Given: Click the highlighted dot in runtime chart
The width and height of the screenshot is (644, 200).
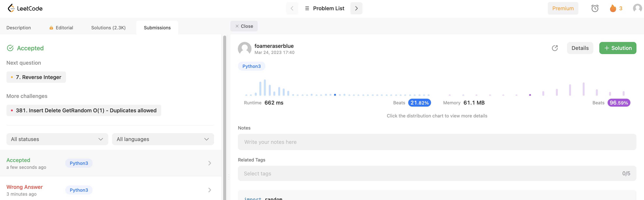Looking at the screenshot, I should [335, 95].
